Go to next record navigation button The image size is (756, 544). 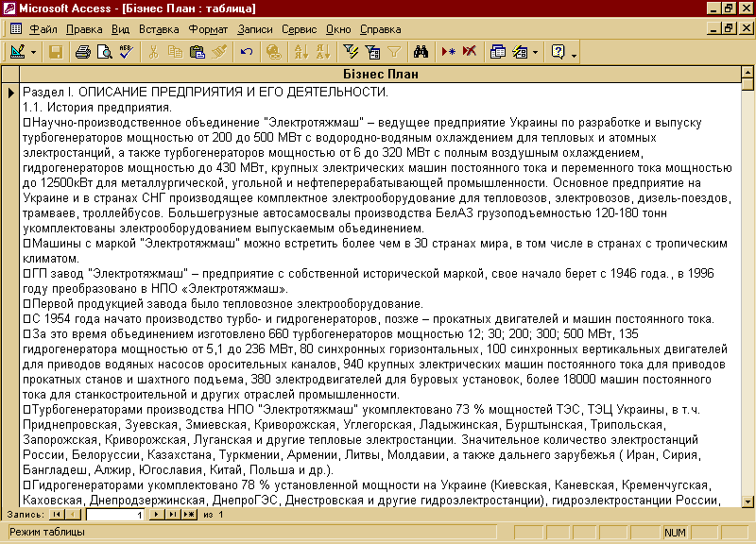[x=156, y=515]
